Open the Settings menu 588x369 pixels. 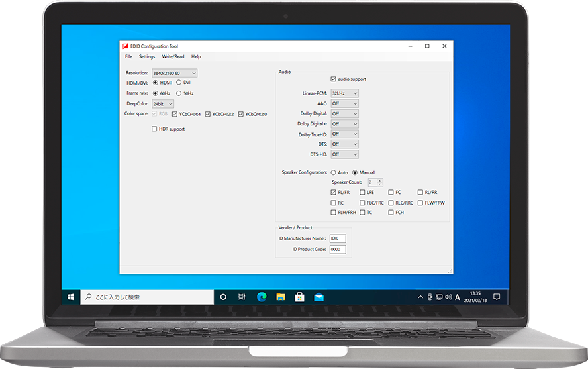(x=147, y=57)
